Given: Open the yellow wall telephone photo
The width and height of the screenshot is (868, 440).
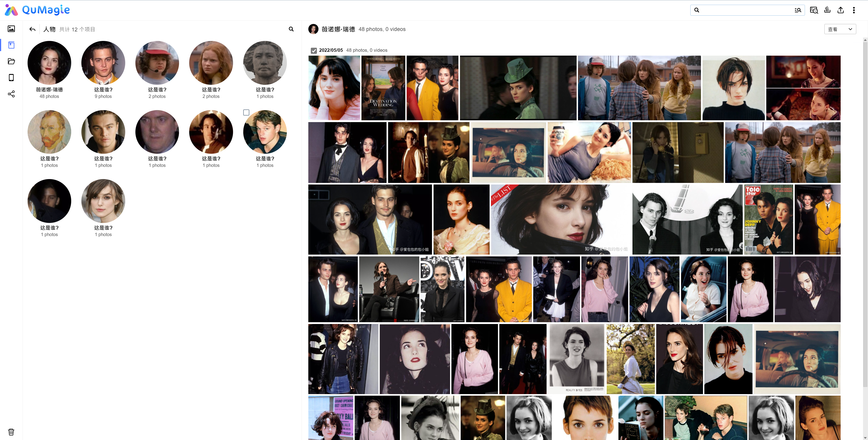Looking at the screenshot, I should click(678, 152).
